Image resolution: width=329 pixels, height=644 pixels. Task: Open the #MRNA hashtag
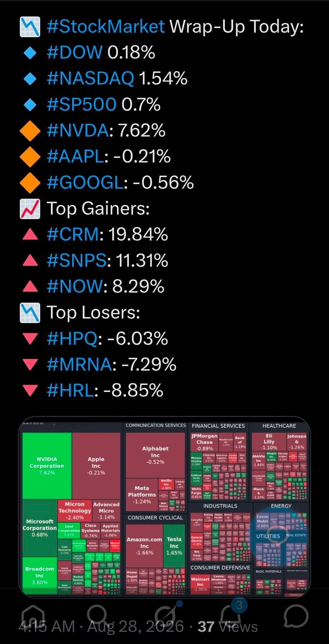pyautogui.click(x=79, y=365)
